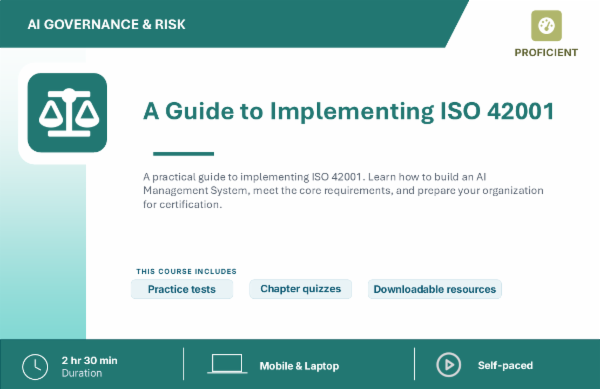Click the clock duration icon
The width and height of the screenshot is (600, 389).
point(35,367)
